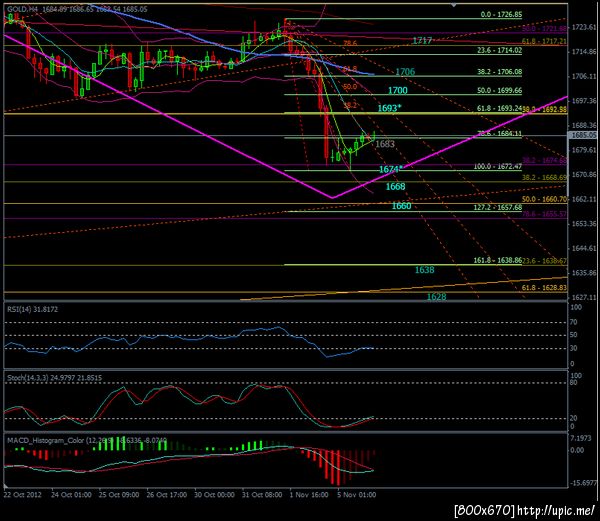
Task: Click time axis label '24 Oct 01:00'
Action: [71, 494]
